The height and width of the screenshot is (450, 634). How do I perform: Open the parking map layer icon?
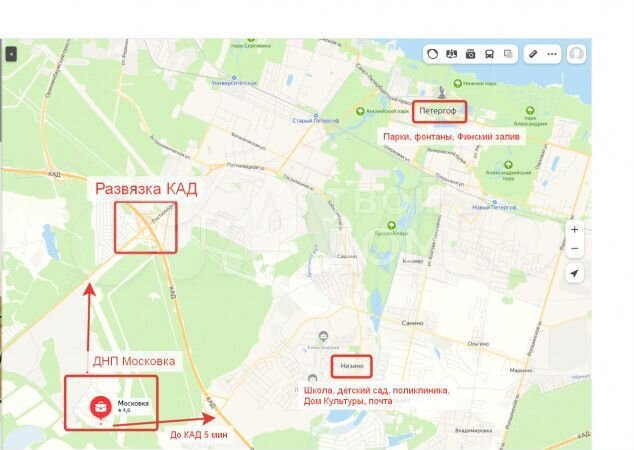pyautogui.click(x=451, y=54)
